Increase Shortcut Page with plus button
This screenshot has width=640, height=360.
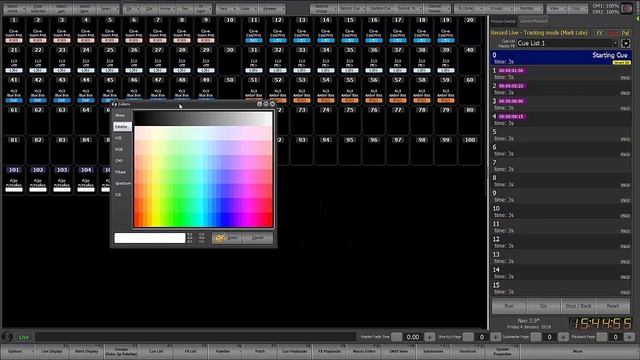pyautogui.click(x=495, y=337)
